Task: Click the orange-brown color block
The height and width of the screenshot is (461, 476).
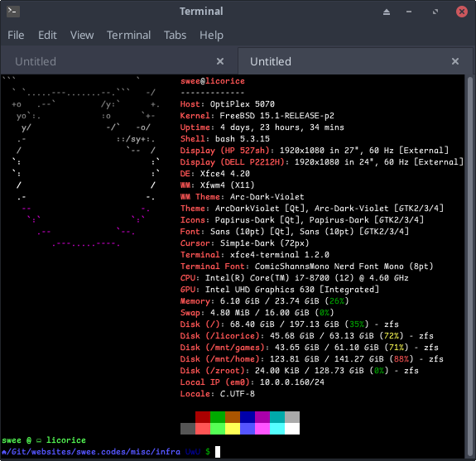Action: click(233, 417)
